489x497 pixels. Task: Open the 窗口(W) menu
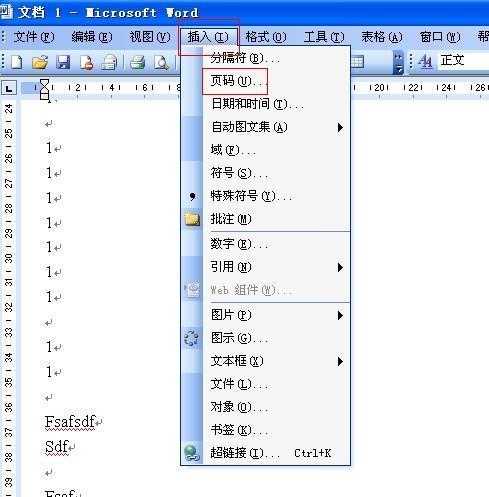tap(440, 37)
